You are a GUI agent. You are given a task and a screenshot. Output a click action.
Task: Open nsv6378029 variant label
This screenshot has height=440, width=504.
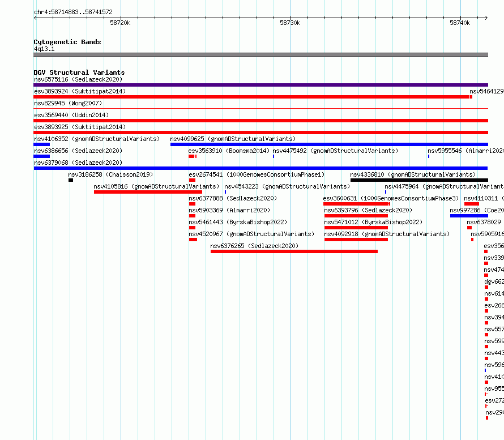[x=484, y=222]
